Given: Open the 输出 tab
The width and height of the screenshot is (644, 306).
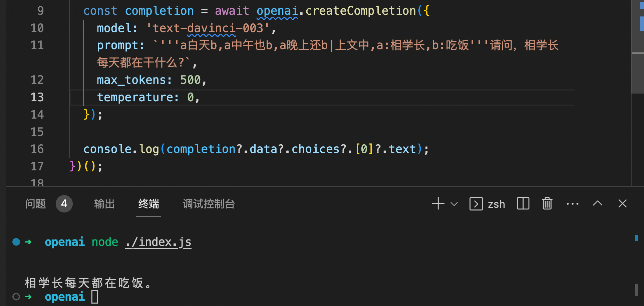Looking at the screenshot, I should click(104, 204).
